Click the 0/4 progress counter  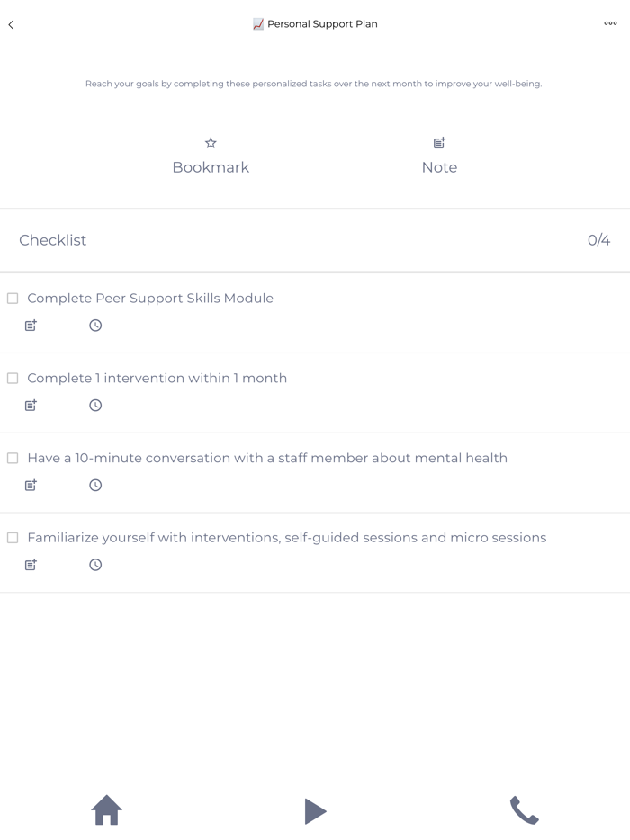(597, 240)
